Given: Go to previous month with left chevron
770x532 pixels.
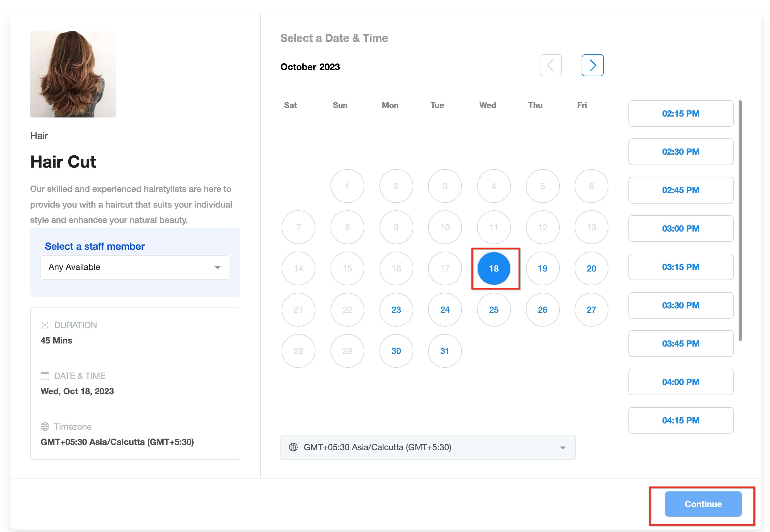Looking at the screenshot, I should (x=551, y=65).
